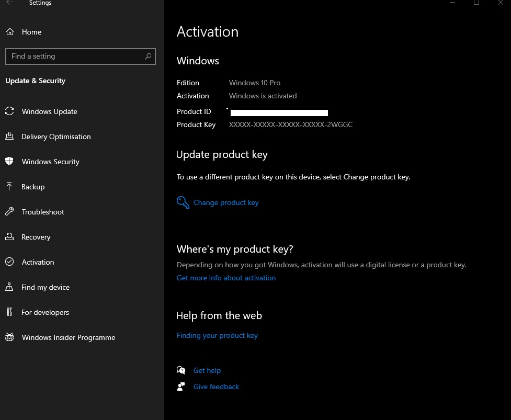511x420 pixels.
Task: Click the back arrow in Settings title bar
Action: [9, 2]
